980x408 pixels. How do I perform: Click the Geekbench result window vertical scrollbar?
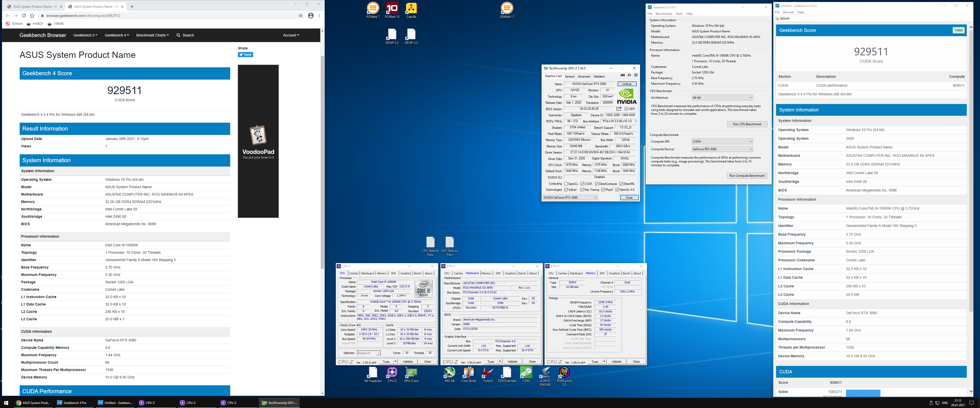coord(971,171)
